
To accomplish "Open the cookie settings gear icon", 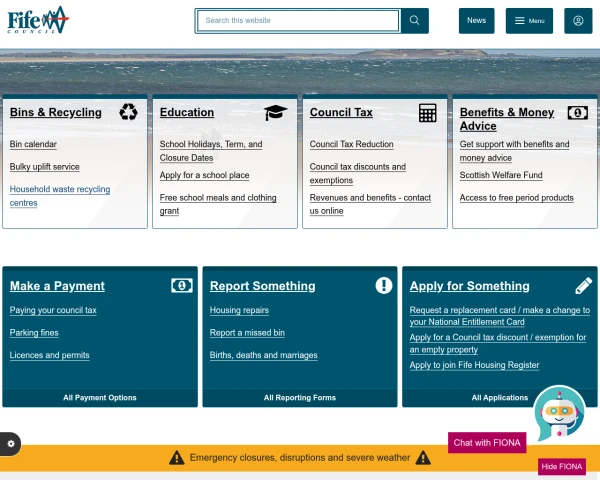I will 10,444.
